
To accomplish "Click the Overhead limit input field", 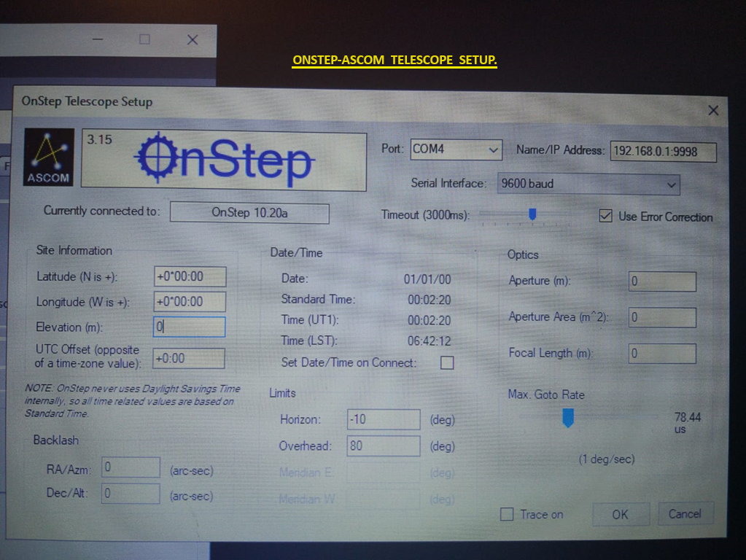I will [384, 446].
